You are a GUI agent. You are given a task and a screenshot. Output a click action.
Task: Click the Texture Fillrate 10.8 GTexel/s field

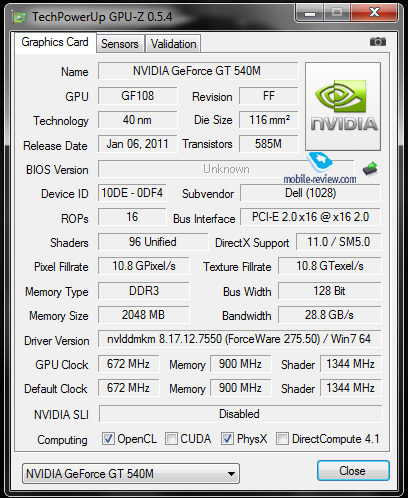pyautogui.click(x=330, y=266)
